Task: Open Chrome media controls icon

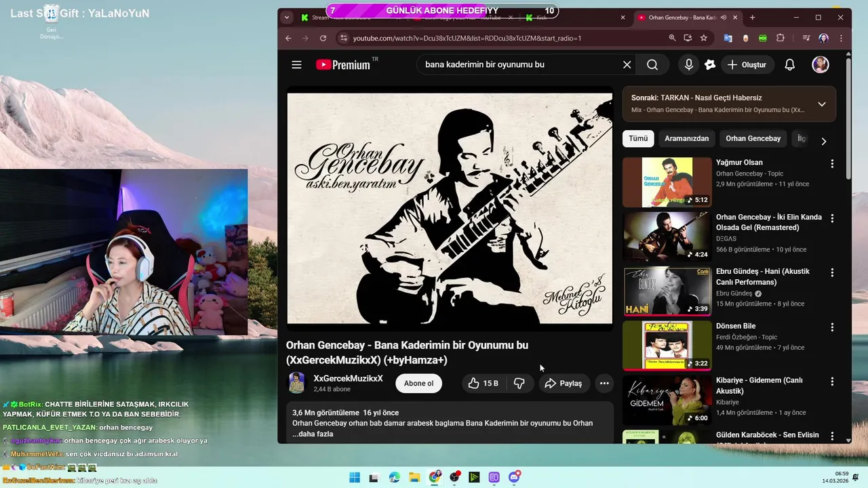Action: point(806,38)
